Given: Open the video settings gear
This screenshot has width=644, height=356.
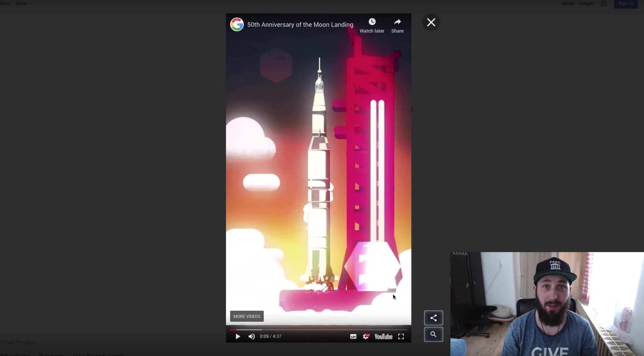Looking at the screenshot, I should (366, 336).
